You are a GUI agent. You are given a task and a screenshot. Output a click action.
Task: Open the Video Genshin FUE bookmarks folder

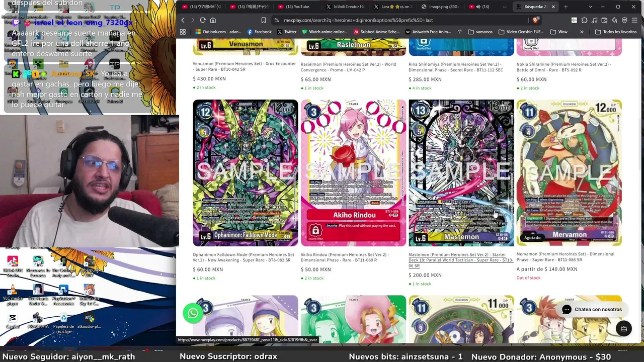(x=521, y=32)
